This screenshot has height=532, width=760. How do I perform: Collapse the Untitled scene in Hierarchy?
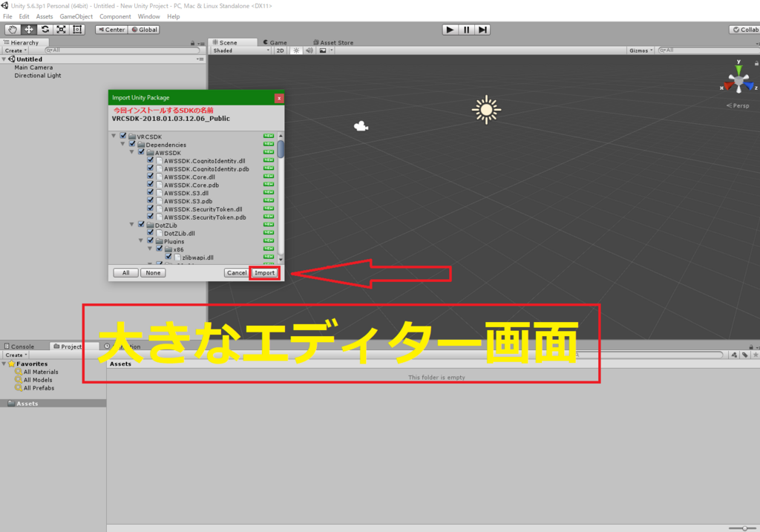tap(4, 59)
